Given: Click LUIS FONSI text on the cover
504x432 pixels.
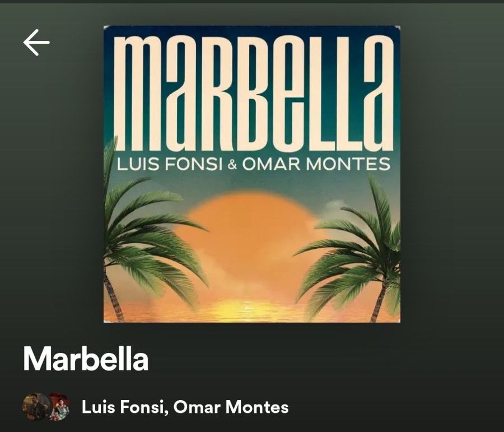Looking at the screenshot, I should pos(169,164).
